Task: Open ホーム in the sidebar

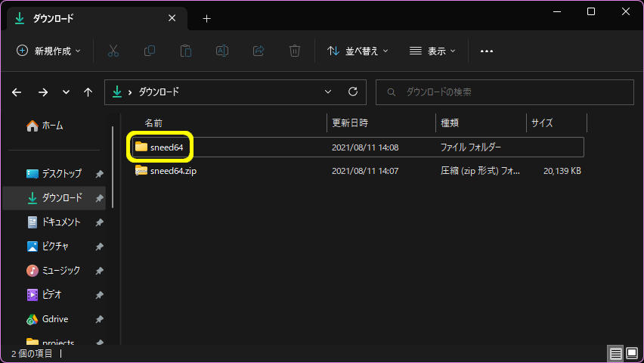Action: [45, 126]
